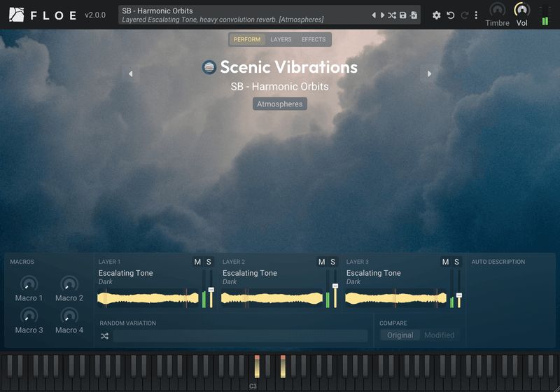
Task: Click the Timbre knob
Action: [x=498, y=10]
